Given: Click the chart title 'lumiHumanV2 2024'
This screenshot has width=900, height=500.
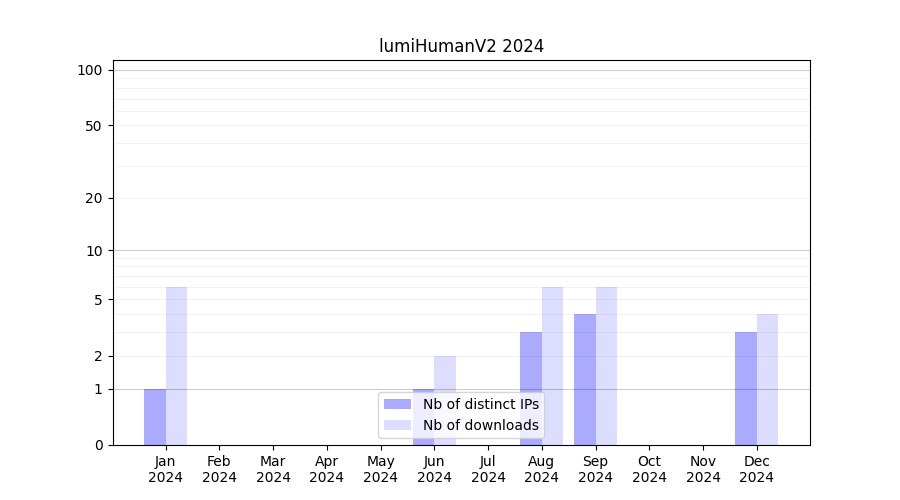Looking at the screenshot, I should click(461, 46).
